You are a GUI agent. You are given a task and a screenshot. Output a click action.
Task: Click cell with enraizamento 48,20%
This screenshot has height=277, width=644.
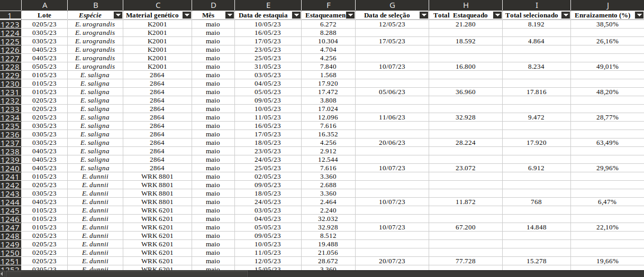click(x=607, y=92)
